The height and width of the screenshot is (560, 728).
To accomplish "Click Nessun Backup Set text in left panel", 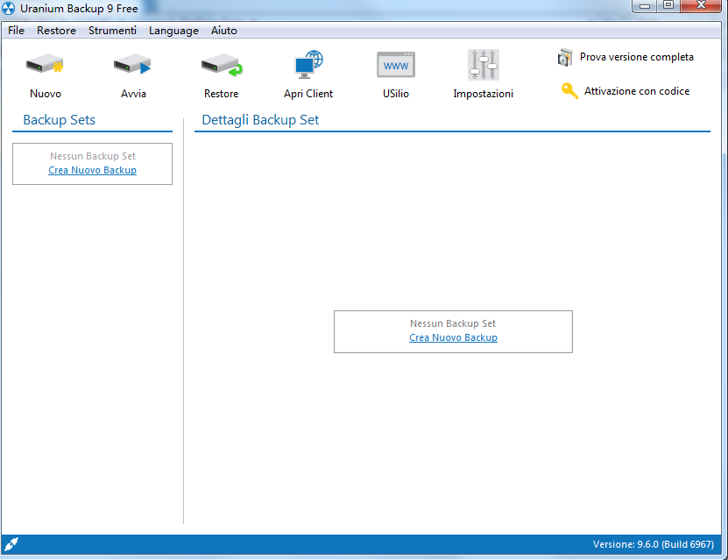I will click(x=93, y=156).
